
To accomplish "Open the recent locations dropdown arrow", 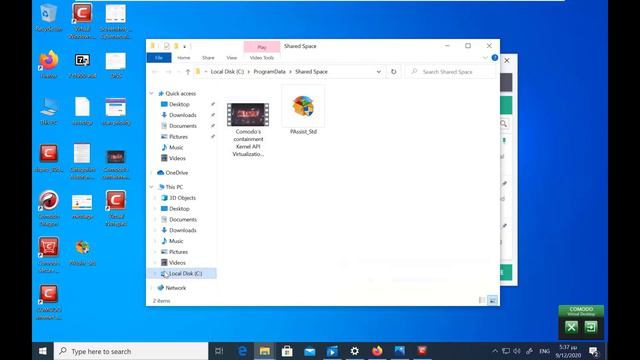I will 178,72.
